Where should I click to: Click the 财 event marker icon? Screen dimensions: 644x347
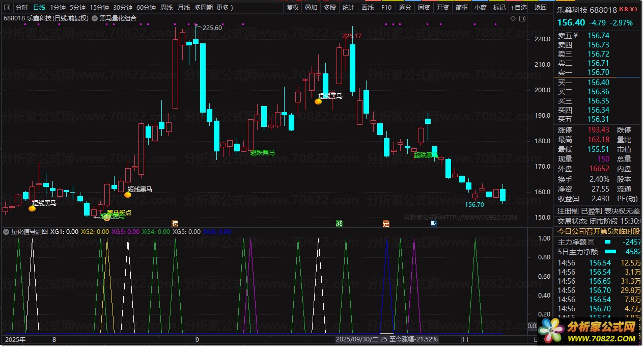click(x=433, y=223)
